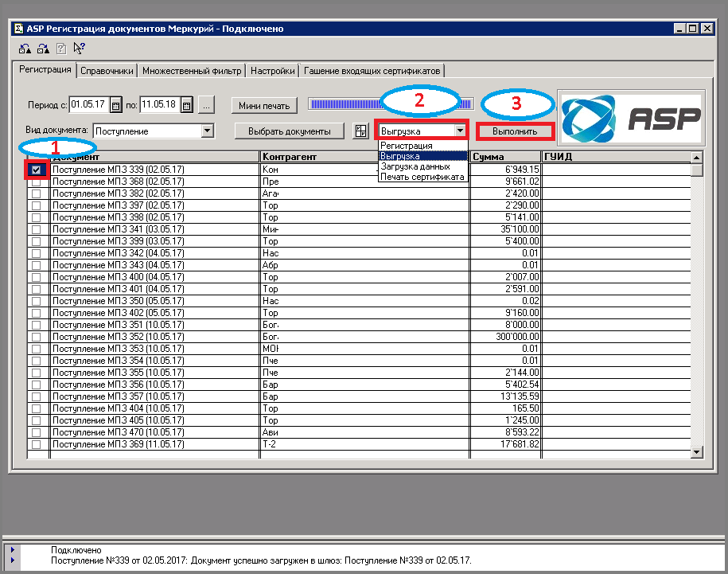The height and width of the screenshot is (574, 728).
Task: Choose Выгрузка in the dropdown list
Action: point(423,157)
